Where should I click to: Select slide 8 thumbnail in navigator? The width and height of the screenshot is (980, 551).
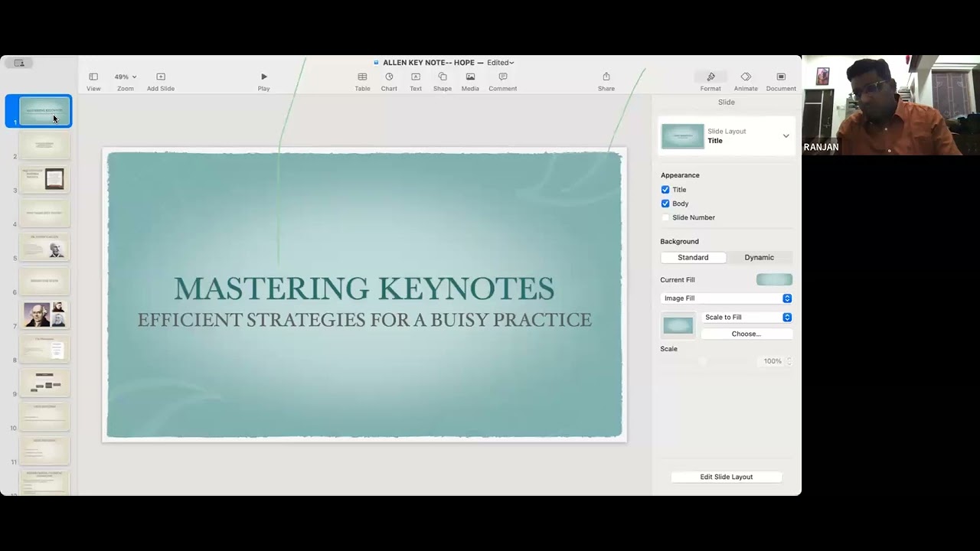(44, 348)
